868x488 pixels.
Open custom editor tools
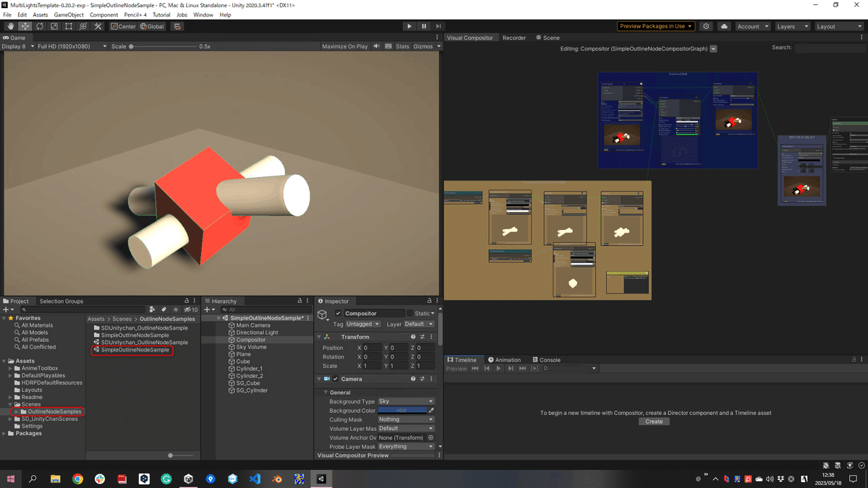98,26
